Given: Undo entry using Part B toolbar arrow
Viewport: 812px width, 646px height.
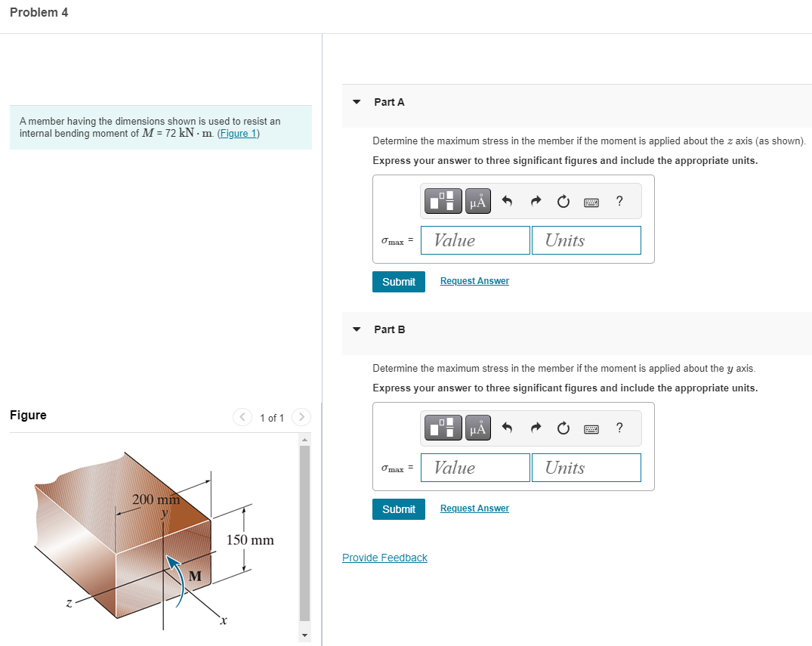Looking at the screenshot, I should pos(507,428).
